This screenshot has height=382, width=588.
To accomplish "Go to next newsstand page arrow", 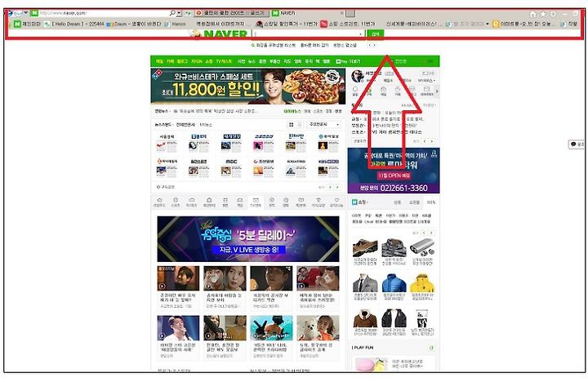I will coord(337,187).
